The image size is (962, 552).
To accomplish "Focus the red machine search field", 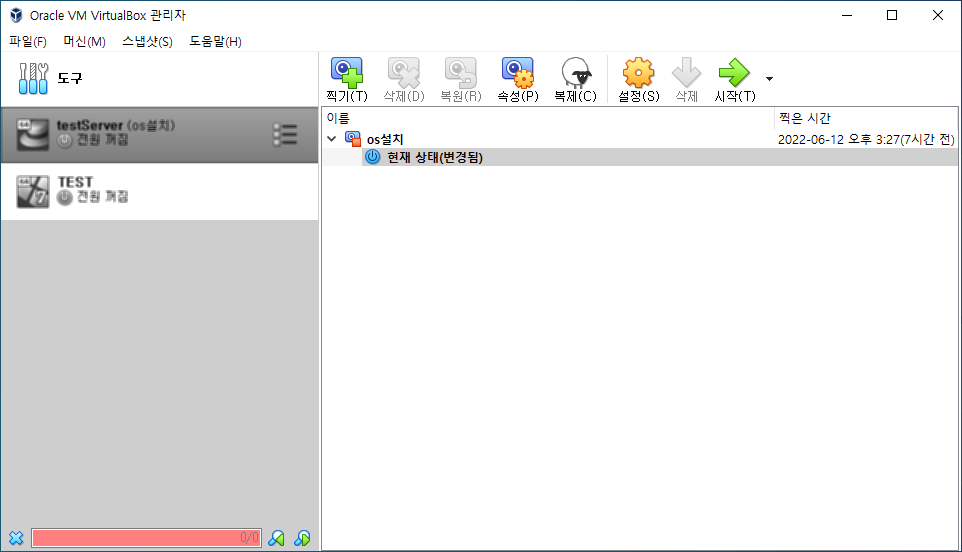I will tap(147, 538).
